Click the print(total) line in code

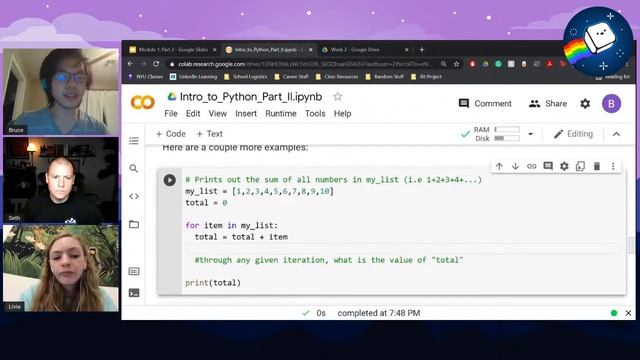(x=213, y=282)
